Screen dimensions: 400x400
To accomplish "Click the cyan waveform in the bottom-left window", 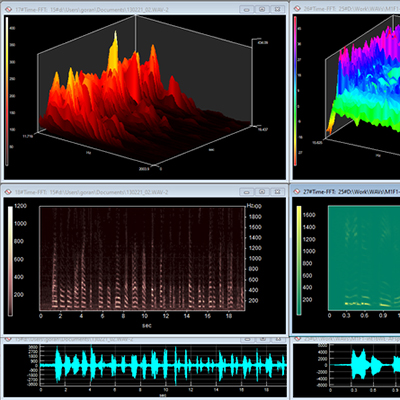I will pyautogui.click(x=163, y=365).
